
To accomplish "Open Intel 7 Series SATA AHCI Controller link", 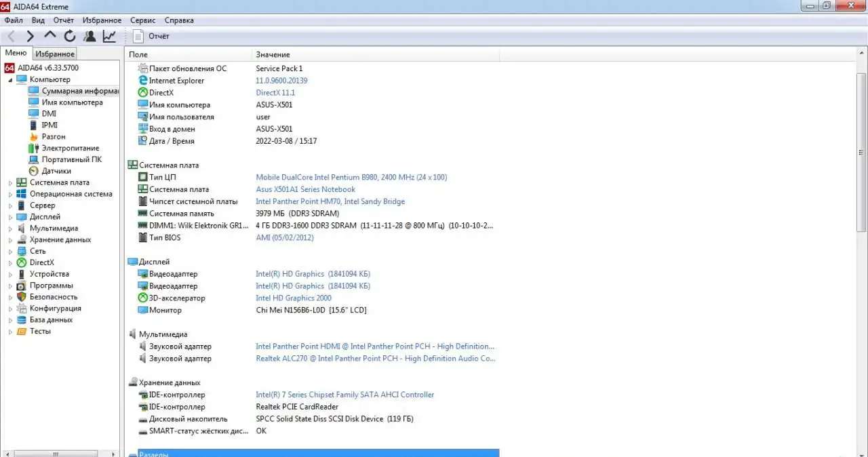I will tap(344, 395).
